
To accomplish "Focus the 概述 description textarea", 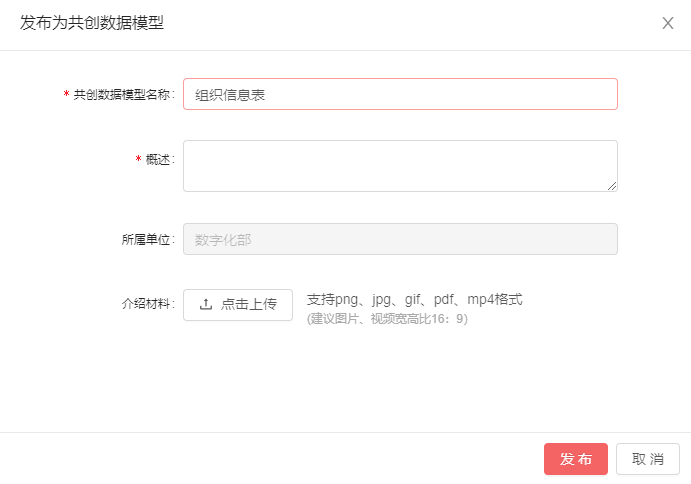I will pos(400,165).
